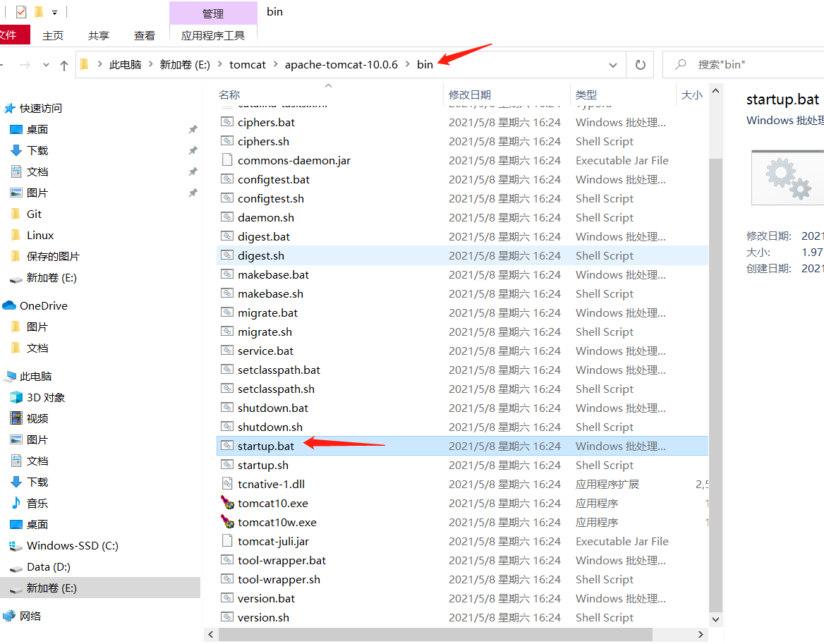Select the tomcat10.exe application icon
The width and height of the screenshot is (824, 644).
coord(227,503)
